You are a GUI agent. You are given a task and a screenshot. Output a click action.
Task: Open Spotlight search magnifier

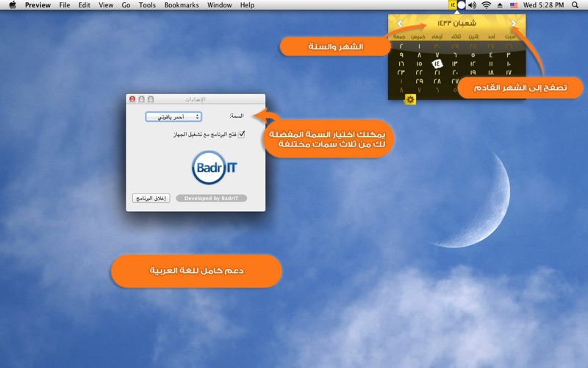coord(575,5)
